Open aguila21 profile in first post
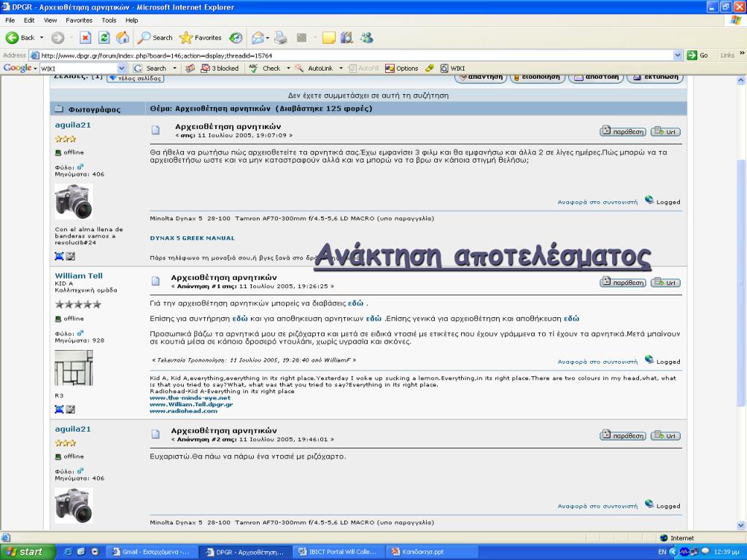 click(72, 125)
